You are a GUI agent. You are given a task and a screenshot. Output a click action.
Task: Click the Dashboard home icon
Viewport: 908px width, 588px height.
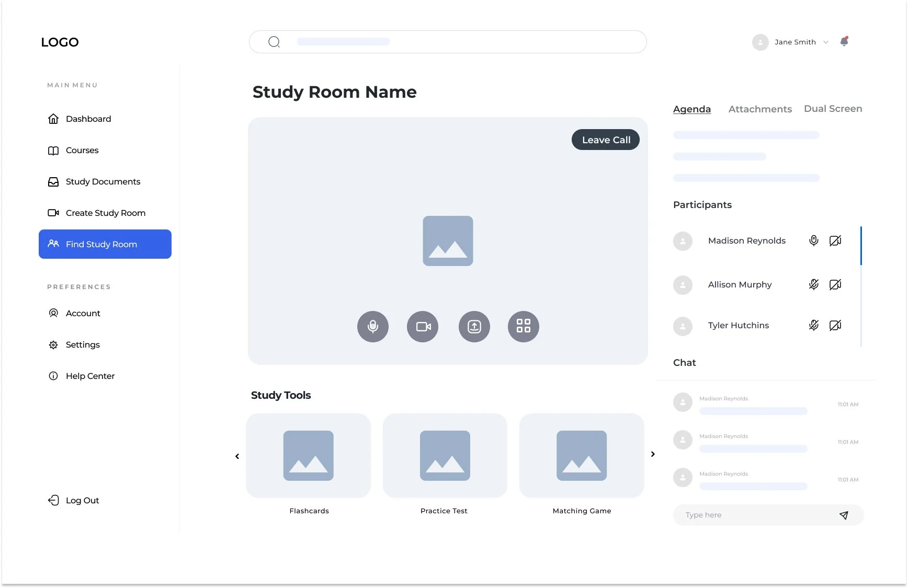tap(53, 119)
